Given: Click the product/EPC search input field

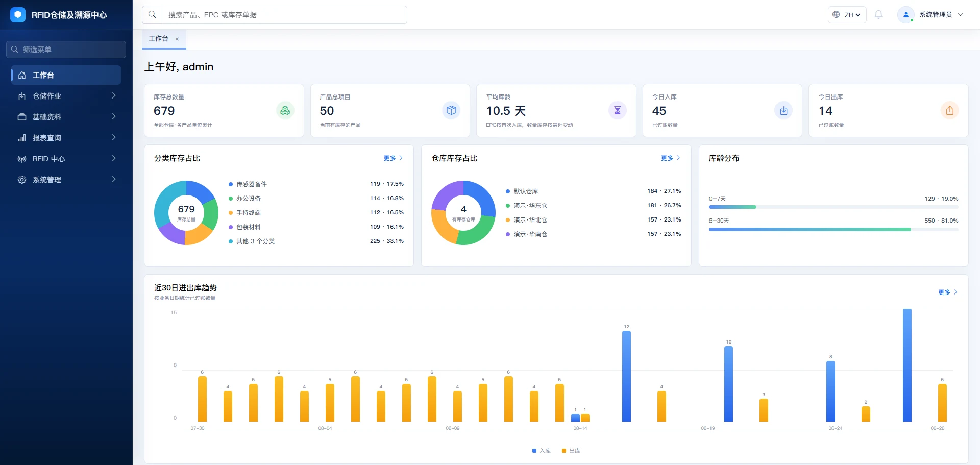Looking at the screenshot, I should (x=284, y=15).
